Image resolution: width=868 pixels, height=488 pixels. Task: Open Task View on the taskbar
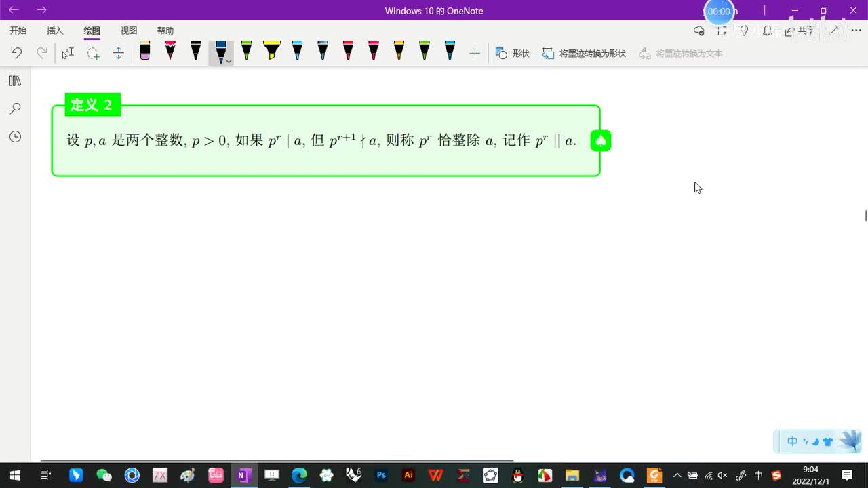coord(45,475)
